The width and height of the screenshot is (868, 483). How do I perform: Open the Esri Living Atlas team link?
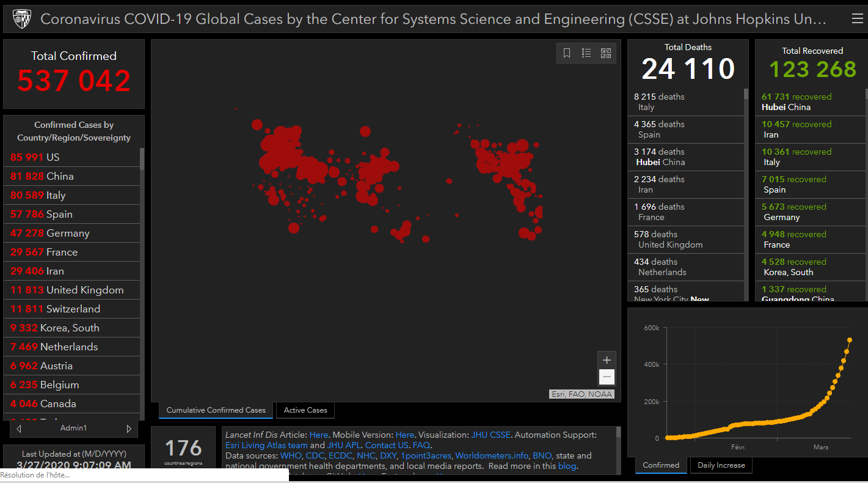tap(266, 446)
